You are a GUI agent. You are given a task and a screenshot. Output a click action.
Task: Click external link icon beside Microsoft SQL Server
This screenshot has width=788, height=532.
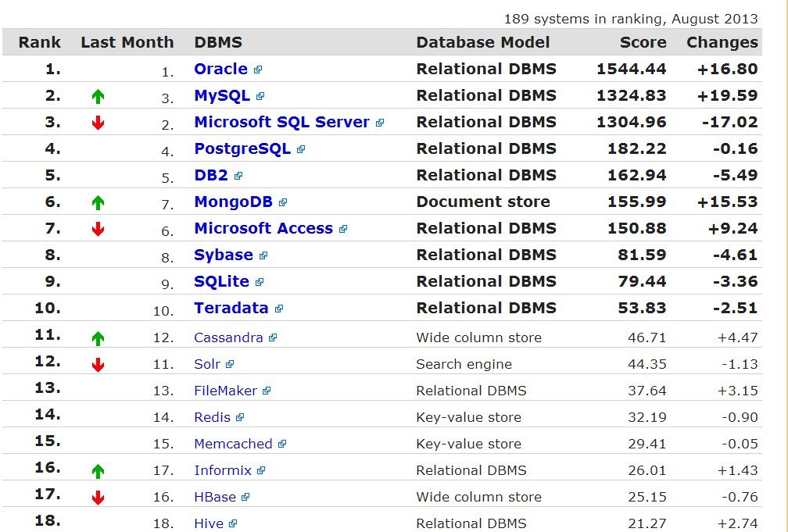(x=380, y=123)
